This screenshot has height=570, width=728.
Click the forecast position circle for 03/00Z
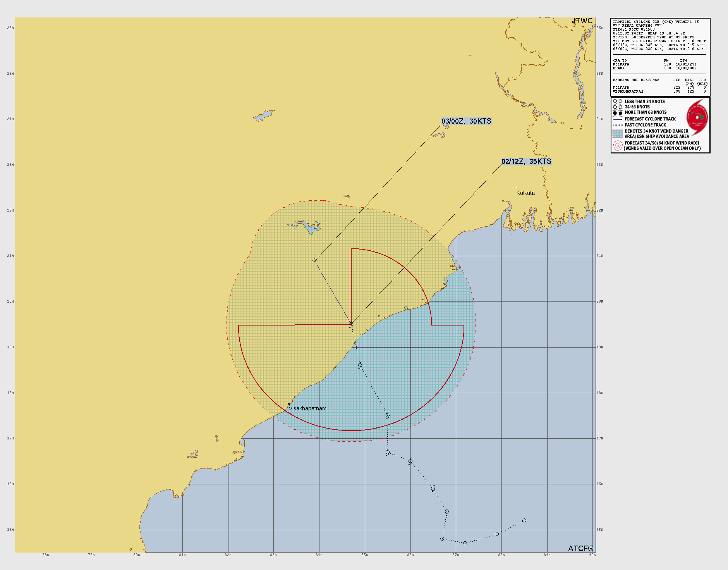(x=314, y=260)
